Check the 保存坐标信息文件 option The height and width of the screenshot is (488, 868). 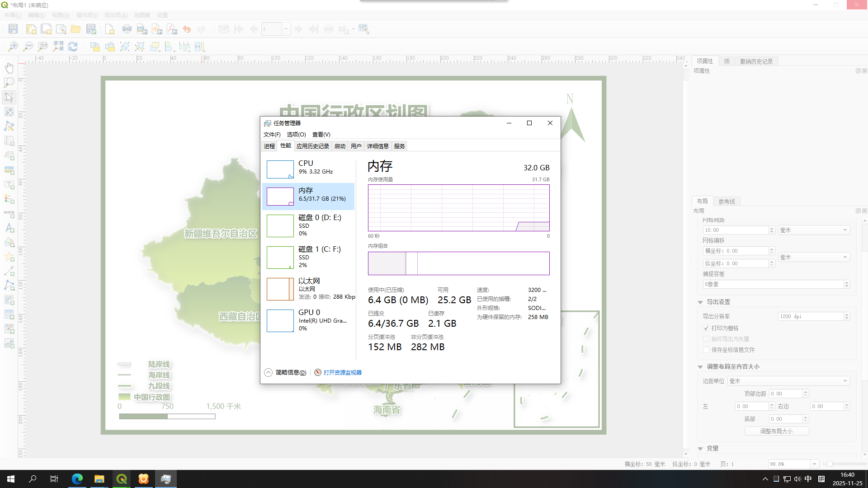(706, 350)
